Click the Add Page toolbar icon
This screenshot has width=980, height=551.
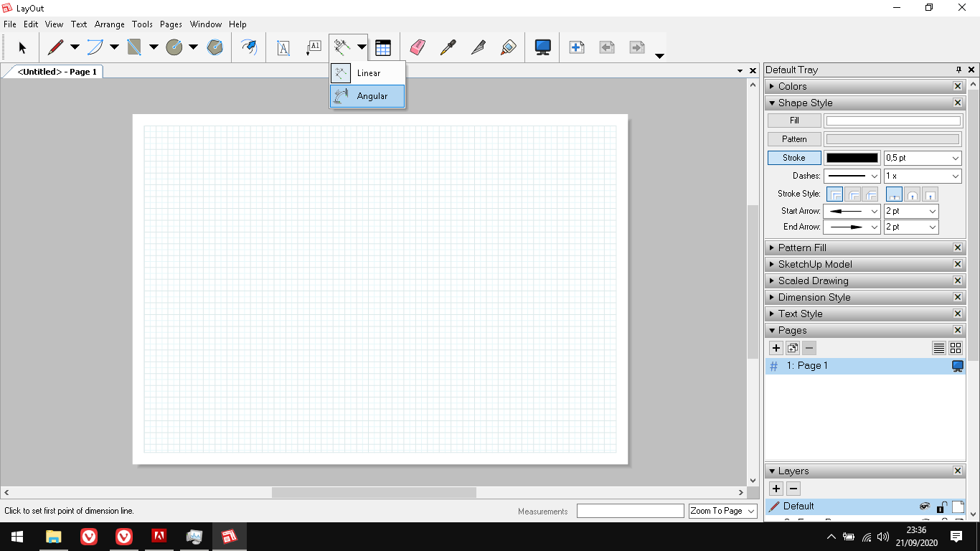pos(576,48)
